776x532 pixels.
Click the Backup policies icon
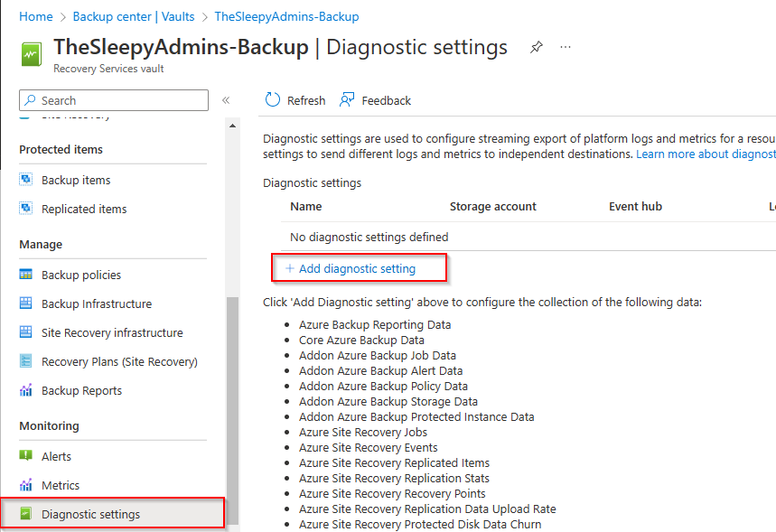(x=27, y=275)
